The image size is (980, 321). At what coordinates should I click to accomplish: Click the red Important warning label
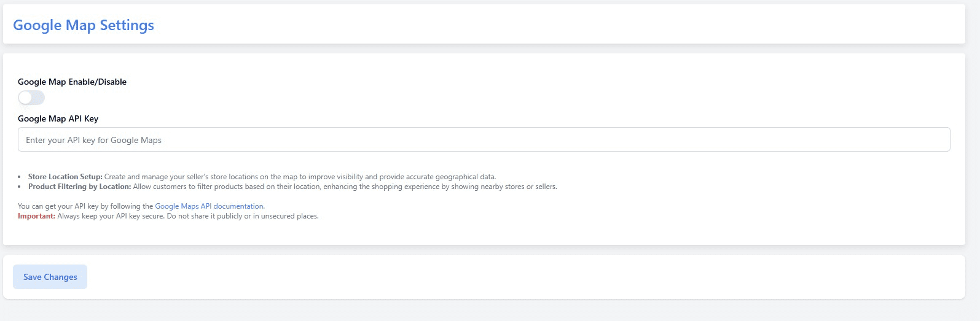[36, 216]
